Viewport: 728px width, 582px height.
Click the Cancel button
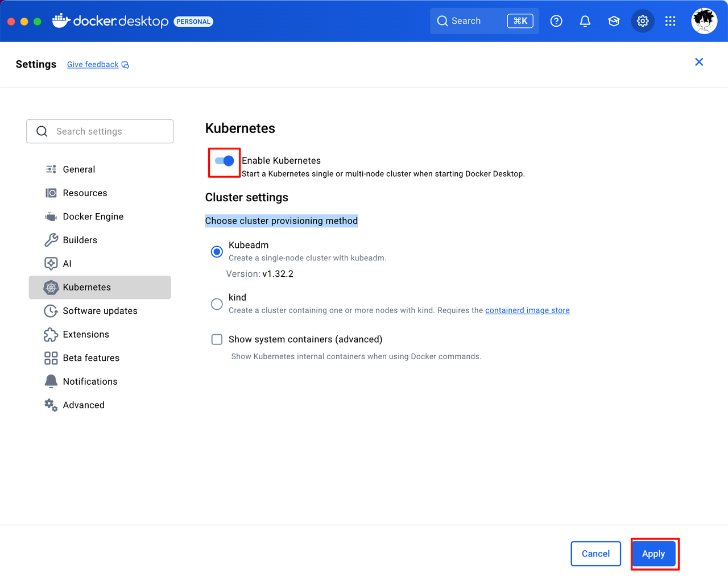click(x=595, y=554)
